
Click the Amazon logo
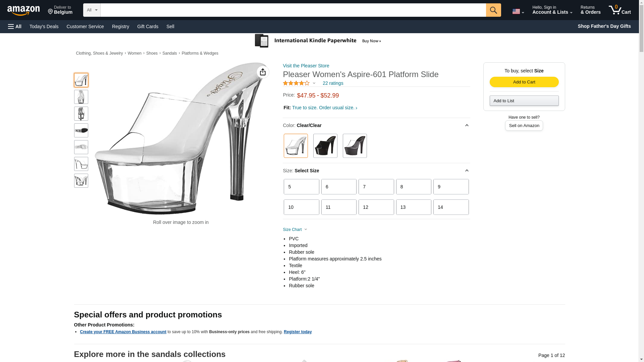click(x=23, y=11)
